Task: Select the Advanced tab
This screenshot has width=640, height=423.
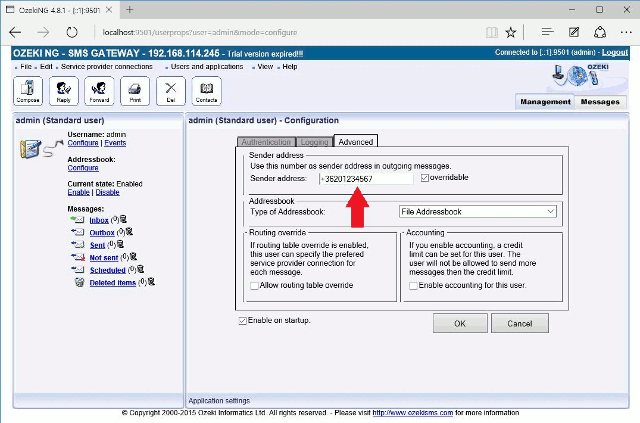Action: 356,141
